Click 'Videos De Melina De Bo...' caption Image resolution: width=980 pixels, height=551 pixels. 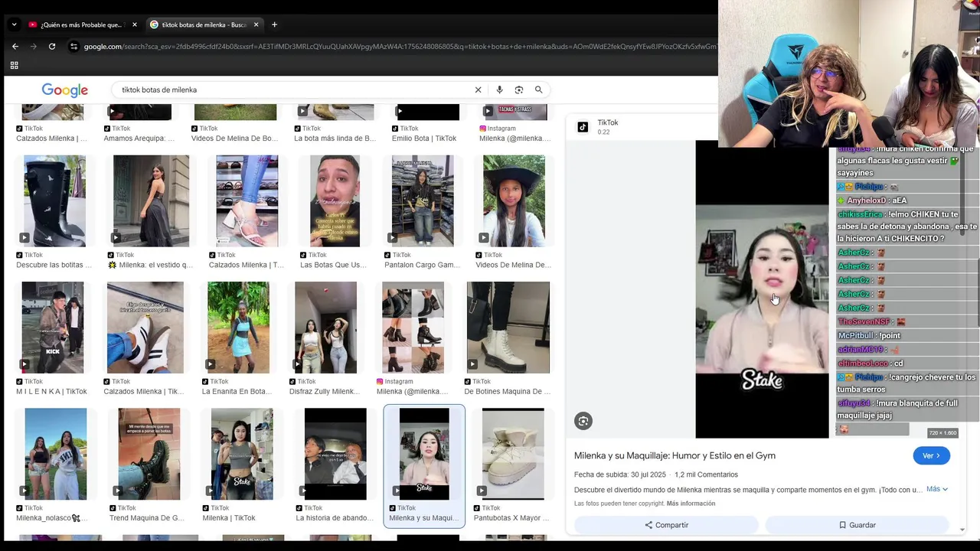(x=234, y=139)
